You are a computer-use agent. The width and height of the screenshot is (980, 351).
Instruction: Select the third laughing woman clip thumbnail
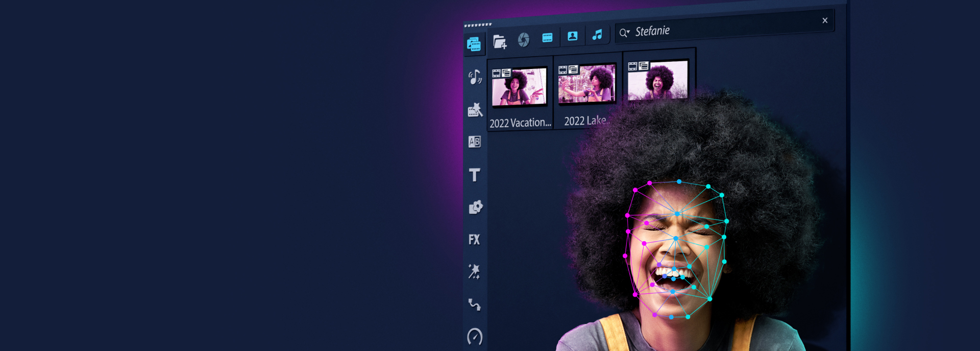pos(658,80)
